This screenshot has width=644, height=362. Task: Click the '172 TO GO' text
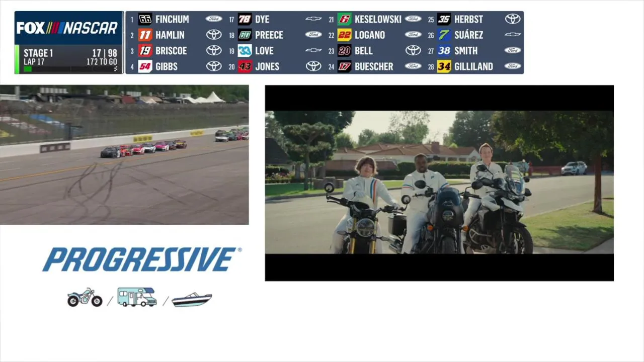coord(102,62)
